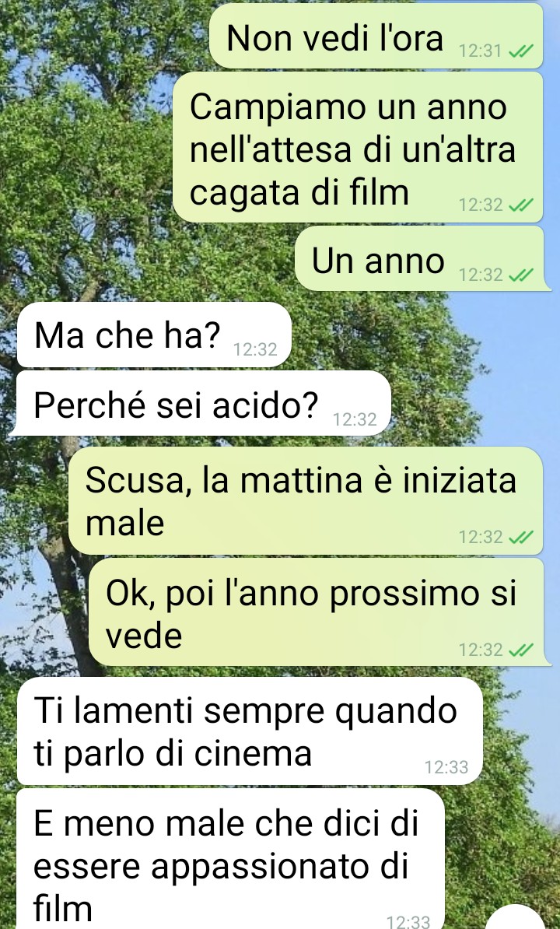
Task: Tap the 12:32 timestamp beside "Ma che ha?"
Action: click(255, 349)
